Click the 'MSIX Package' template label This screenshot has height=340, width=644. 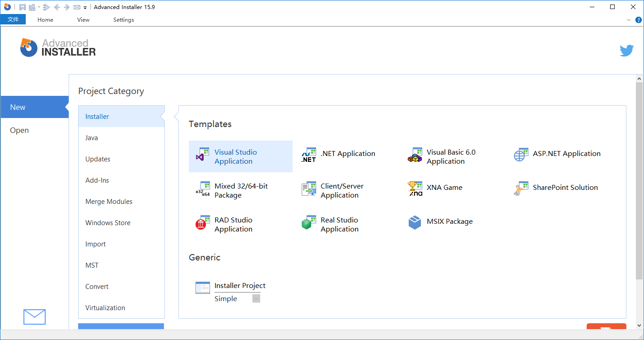tap(450, 221)
